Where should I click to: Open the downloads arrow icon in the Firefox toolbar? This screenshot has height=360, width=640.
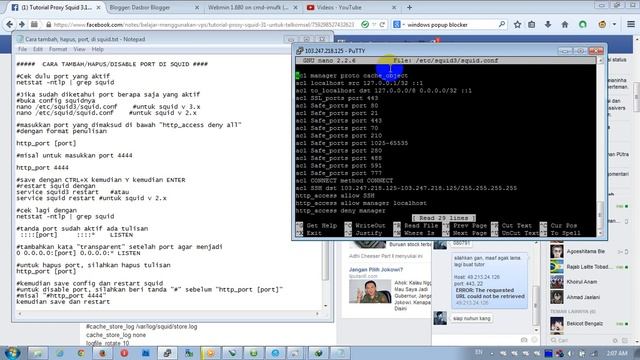548,24
